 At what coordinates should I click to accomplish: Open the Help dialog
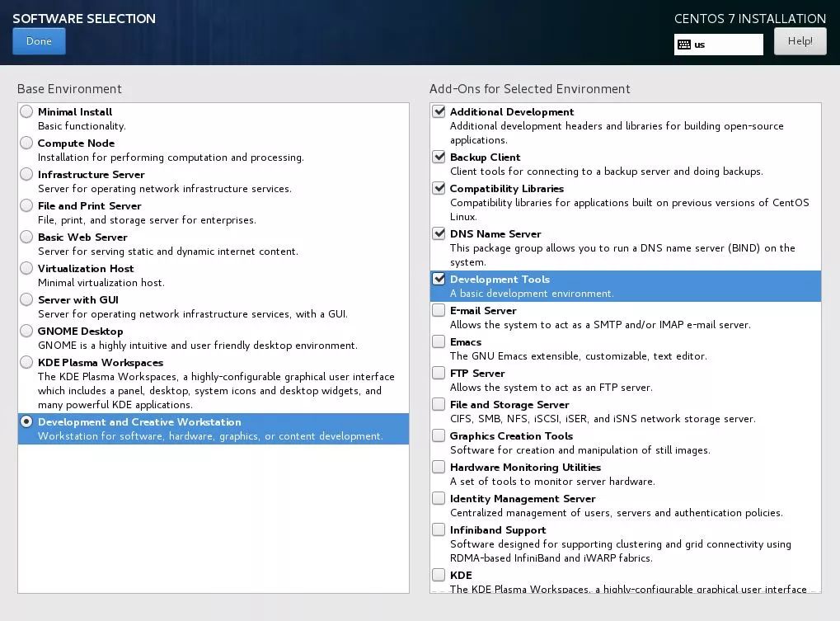point(800,41)
